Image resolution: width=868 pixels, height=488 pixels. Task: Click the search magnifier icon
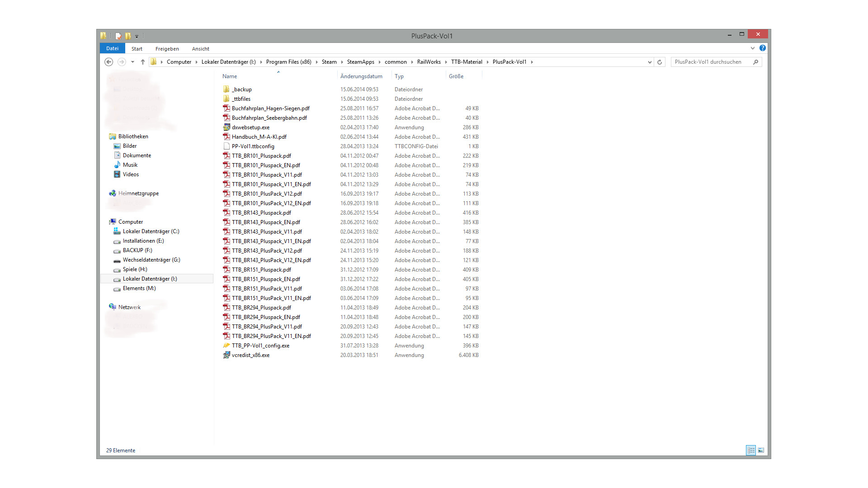(755, 62)
